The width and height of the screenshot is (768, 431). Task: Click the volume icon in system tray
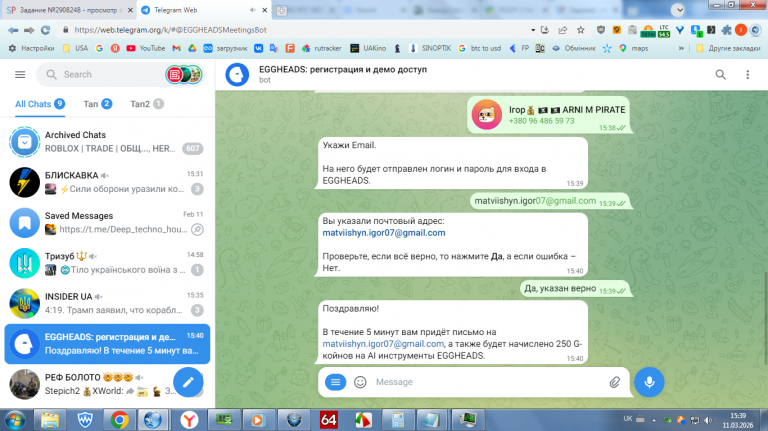click(x=708, y=420)
